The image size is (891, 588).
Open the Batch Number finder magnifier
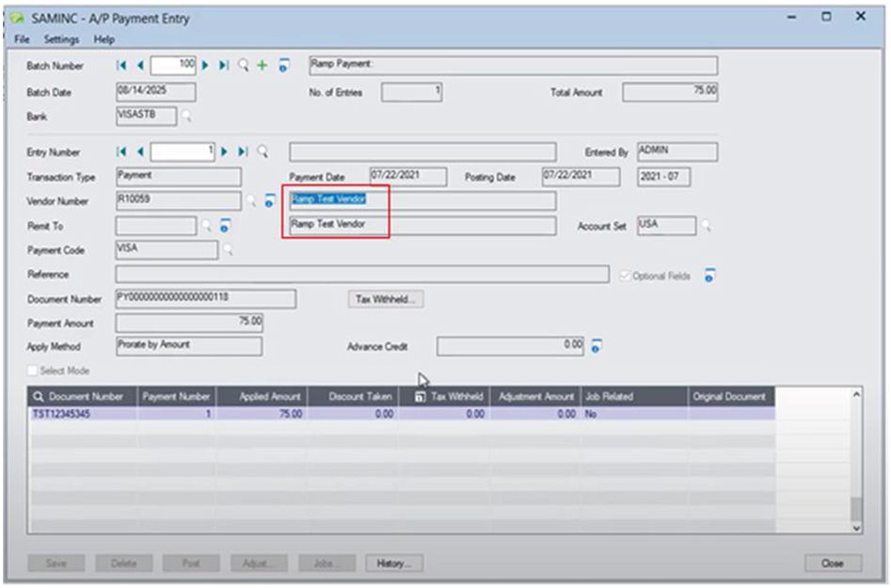[x=243, y=65]
